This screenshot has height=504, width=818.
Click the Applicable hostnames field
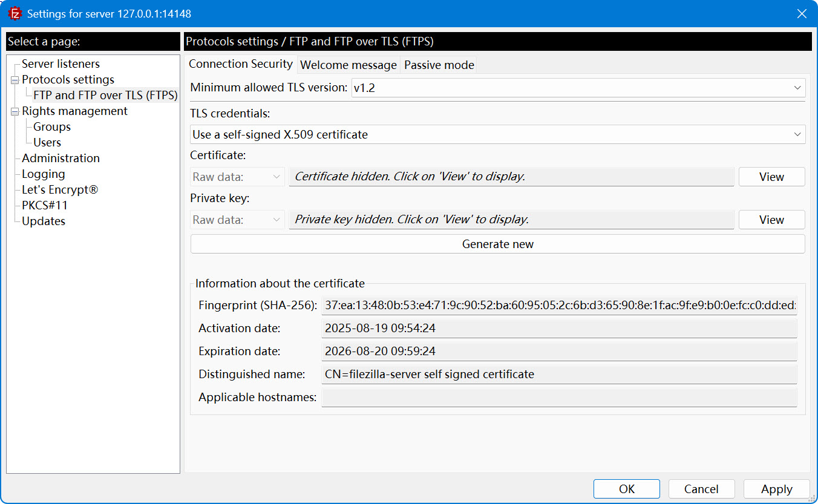(x=559, y=398)
